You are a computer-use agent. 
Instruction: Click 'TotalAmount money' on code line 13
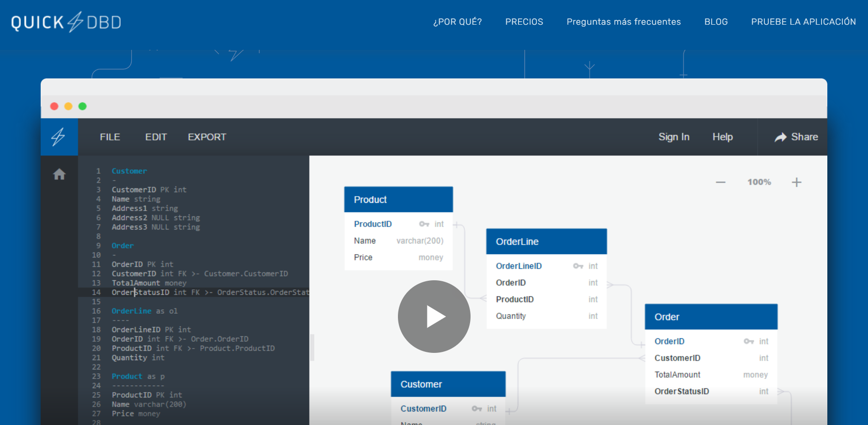tap(149, 283)
